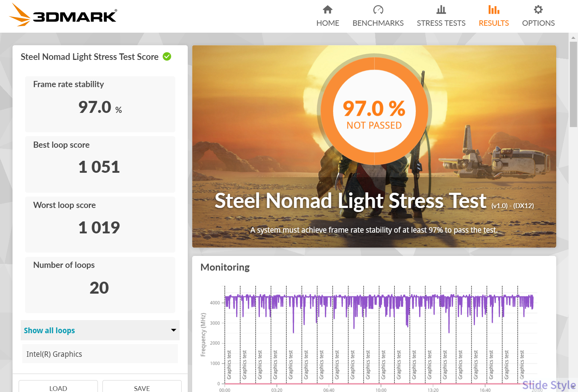
Task: Click the Steel Nomad Light Stress Test Score heading
Action: click(90, 57)
